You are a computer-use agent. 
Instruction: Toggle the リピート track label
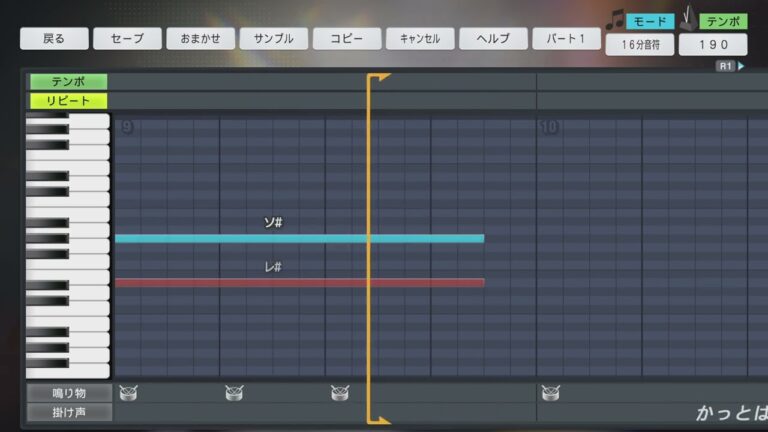68,101
